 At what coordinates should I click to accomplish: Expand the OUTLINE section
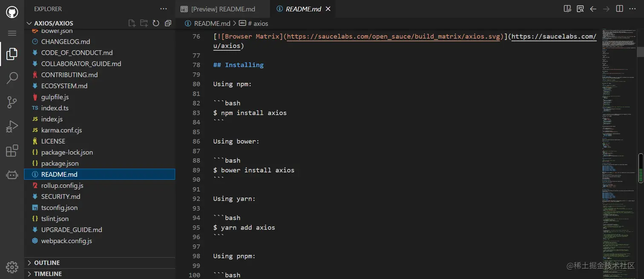point(100,263)
